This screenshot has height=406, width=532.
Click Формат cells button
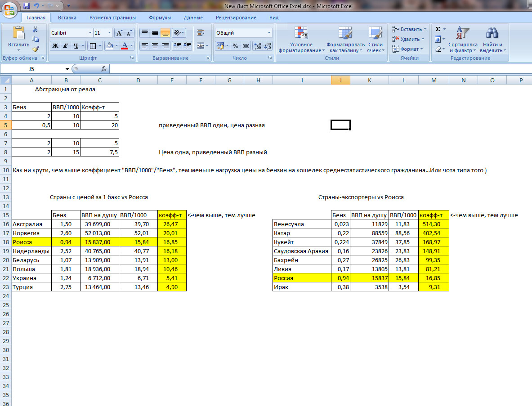[x=407, y=49]
